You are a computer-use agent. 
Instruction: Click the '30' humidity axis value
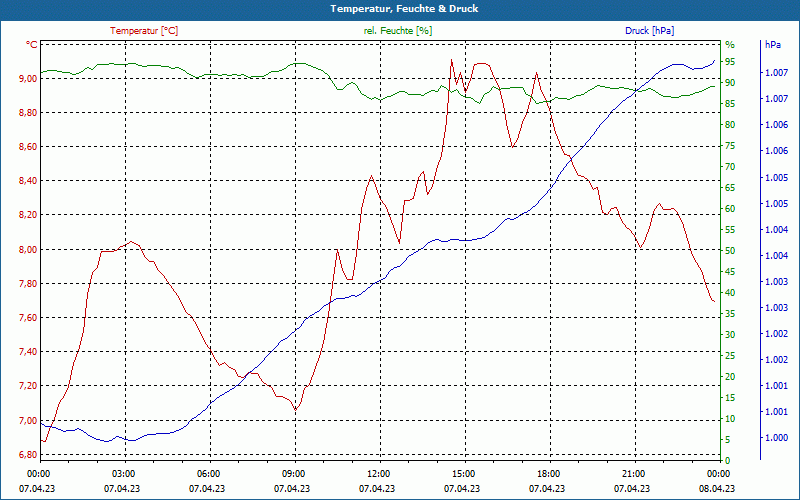[730, 335]
